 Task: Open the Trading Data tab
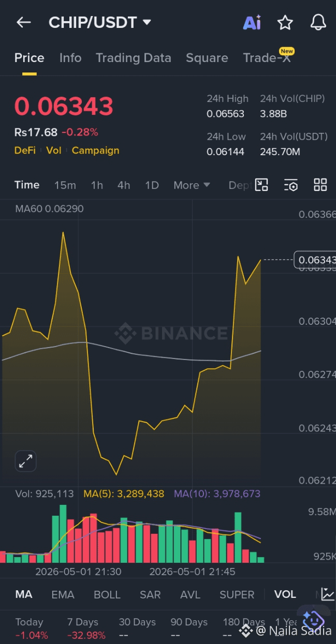[134, 58]
